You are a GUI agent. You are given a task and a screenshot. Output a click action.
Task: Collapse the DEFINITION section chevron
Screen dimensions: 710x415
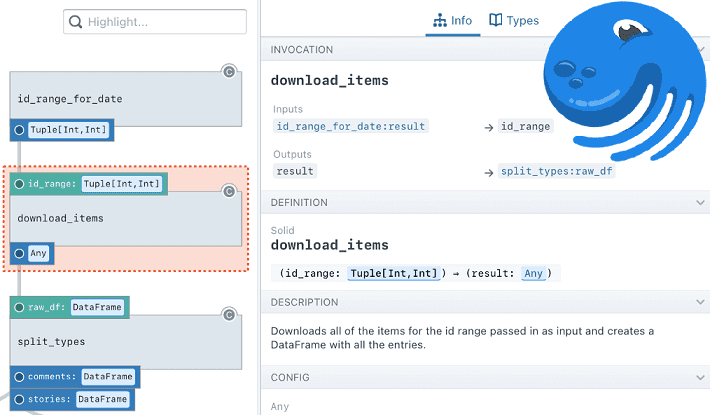700,202
